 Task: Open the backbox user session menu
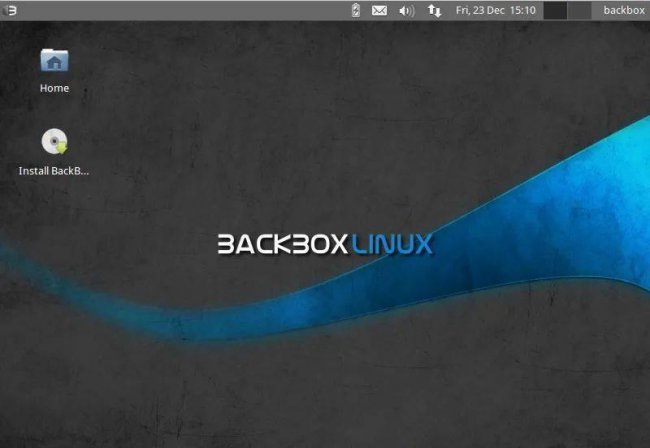coord(624,10)
